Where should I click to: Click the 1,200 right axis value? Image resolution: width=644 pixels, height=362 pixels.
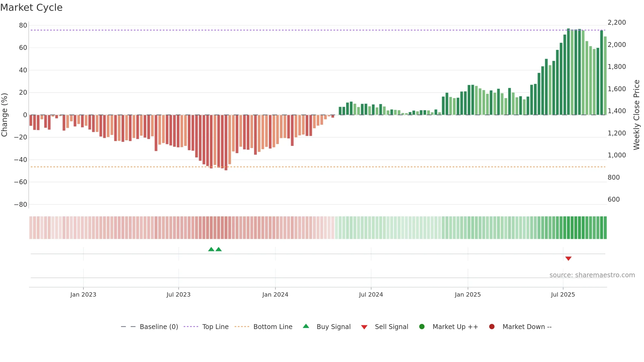click(x=617, y=133)
